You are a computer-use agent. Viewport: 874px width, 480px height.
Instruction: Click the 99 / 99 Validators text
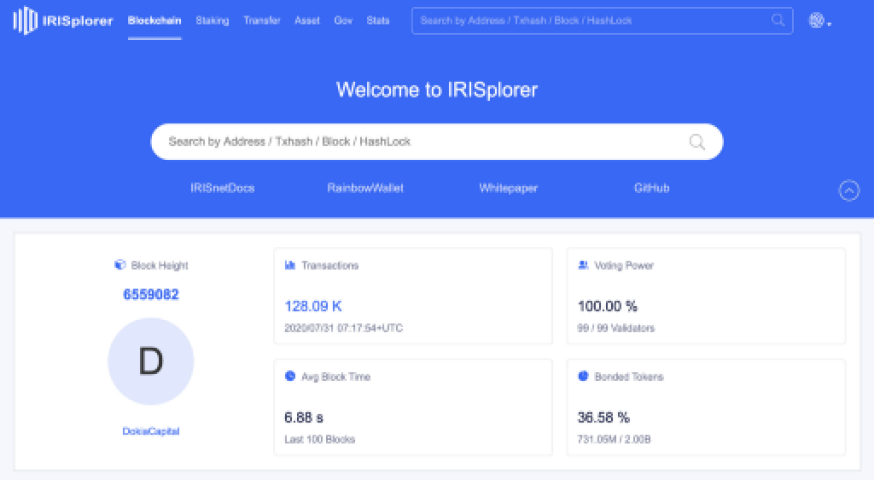pos(616,328)
